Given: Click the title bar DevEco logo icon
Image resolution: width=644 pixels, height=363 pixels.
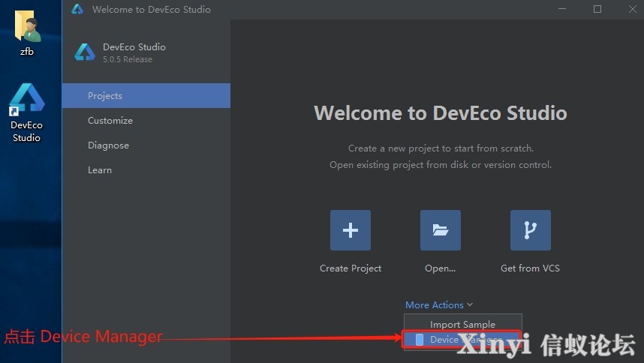Looking at the screenshot, I should point(77,9).
